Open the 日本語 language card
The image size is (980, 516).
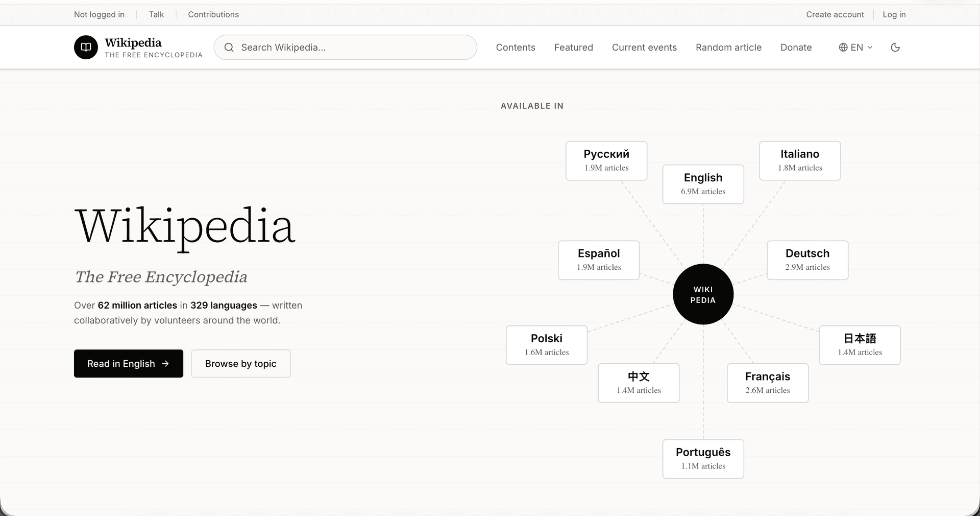[x=860, y=345]
